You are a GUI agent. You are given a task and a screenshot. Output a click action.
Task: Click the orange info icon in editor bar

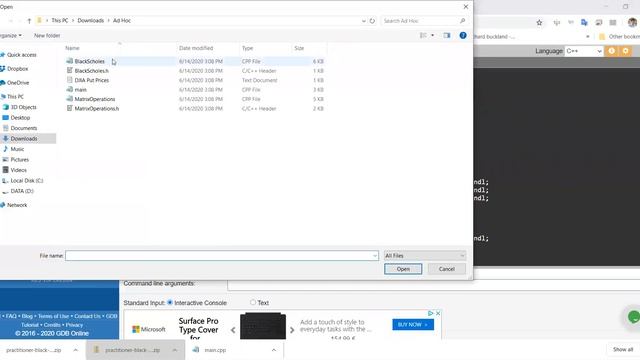pyautogui.click(x=611, y=51)
